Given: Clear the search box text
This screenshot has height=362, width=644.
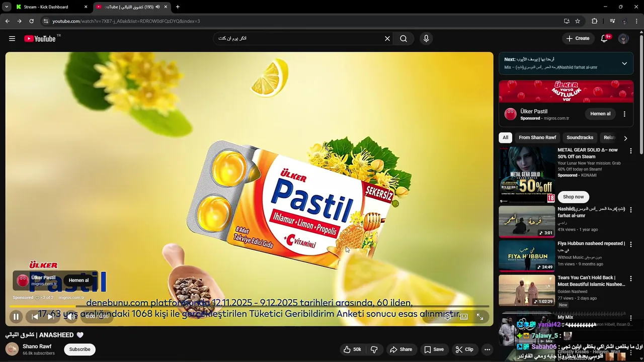Looking at the screenshot, I should [387, 39].
